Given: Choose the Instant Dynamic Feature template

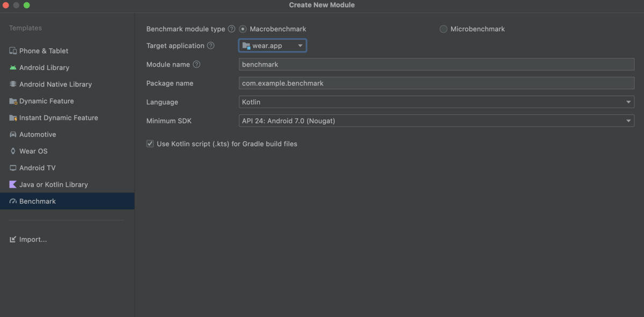Looking at the screenshot, I should point(58,118).
